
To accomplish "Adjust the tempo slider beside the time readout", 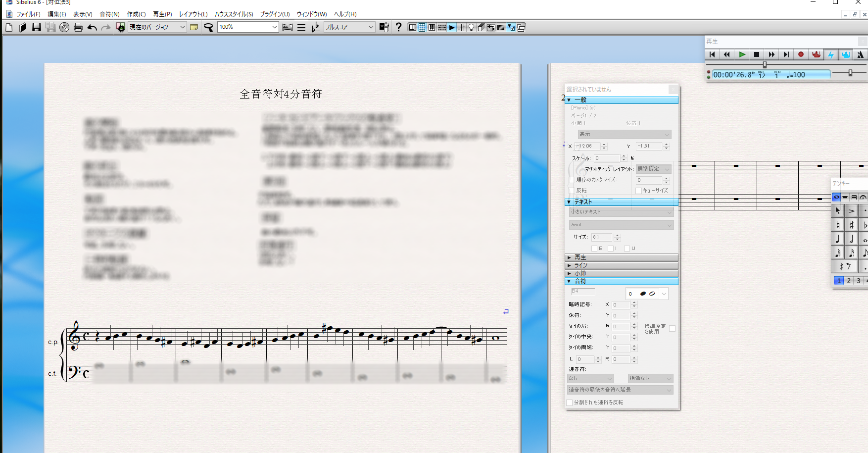I will (x=849, y=73).
